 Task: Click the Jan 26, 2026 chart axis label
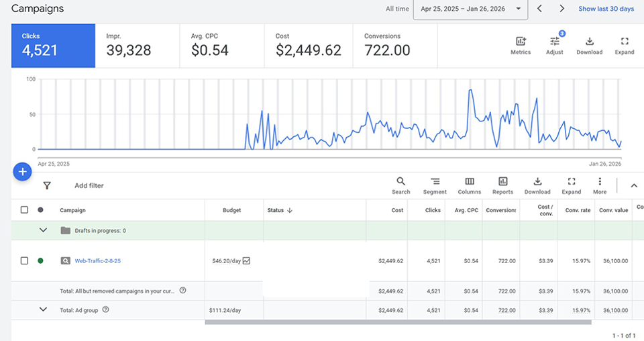pos(605,164)
